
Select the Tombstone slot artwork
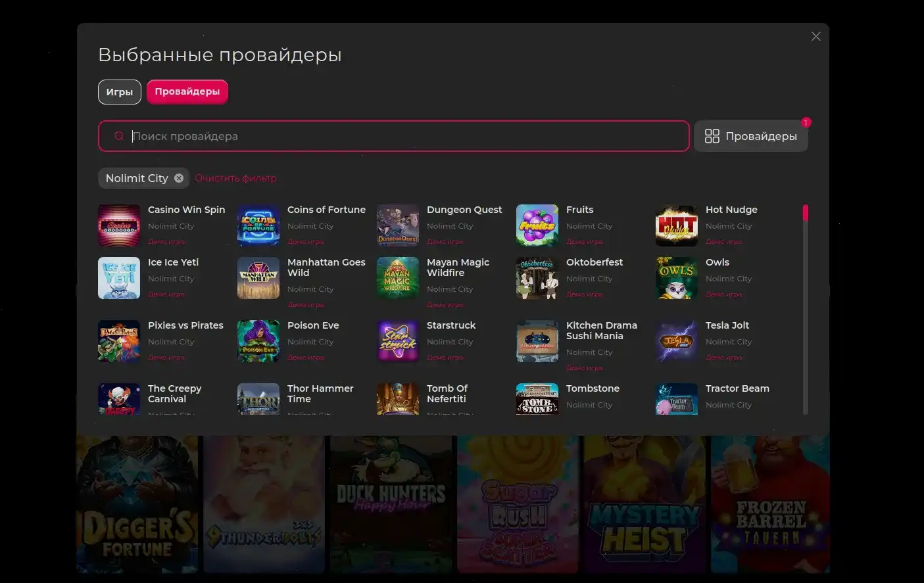point(537,398)
